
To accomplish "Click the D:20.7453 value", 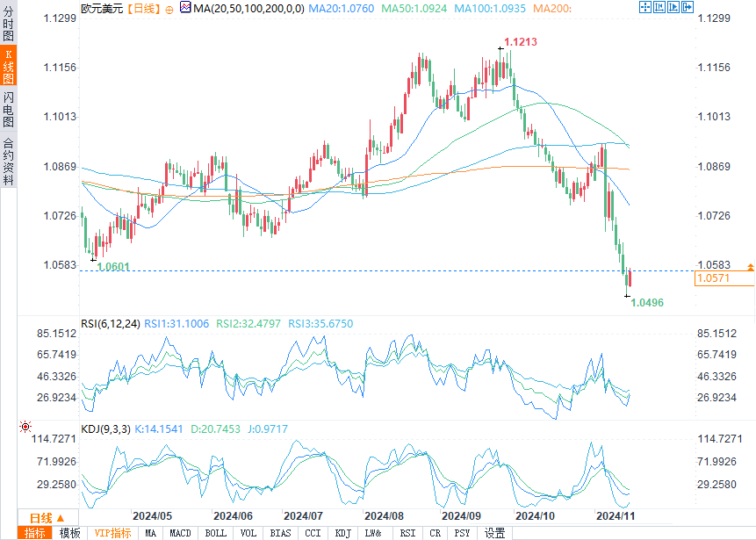I will pos(215,428).
